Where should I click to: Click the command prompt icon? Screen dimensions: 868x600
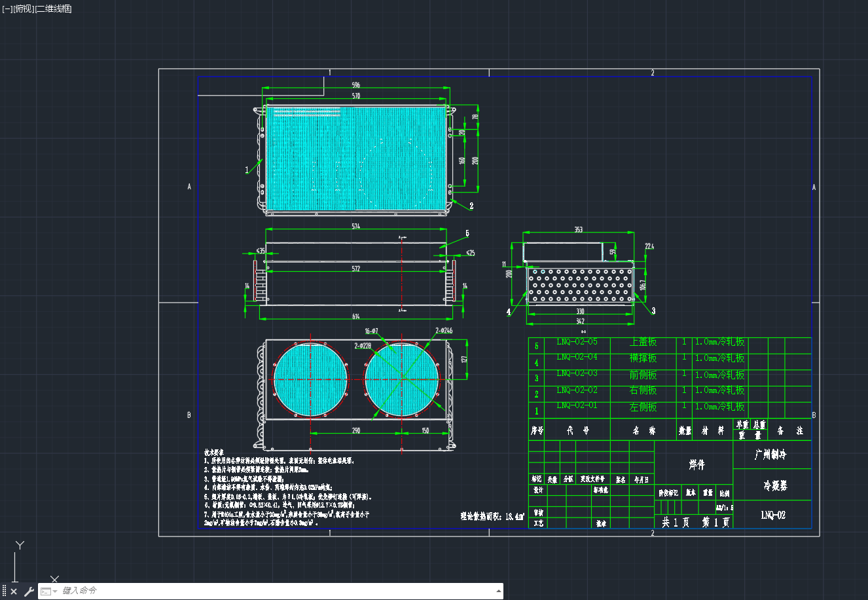click(45, 591)
